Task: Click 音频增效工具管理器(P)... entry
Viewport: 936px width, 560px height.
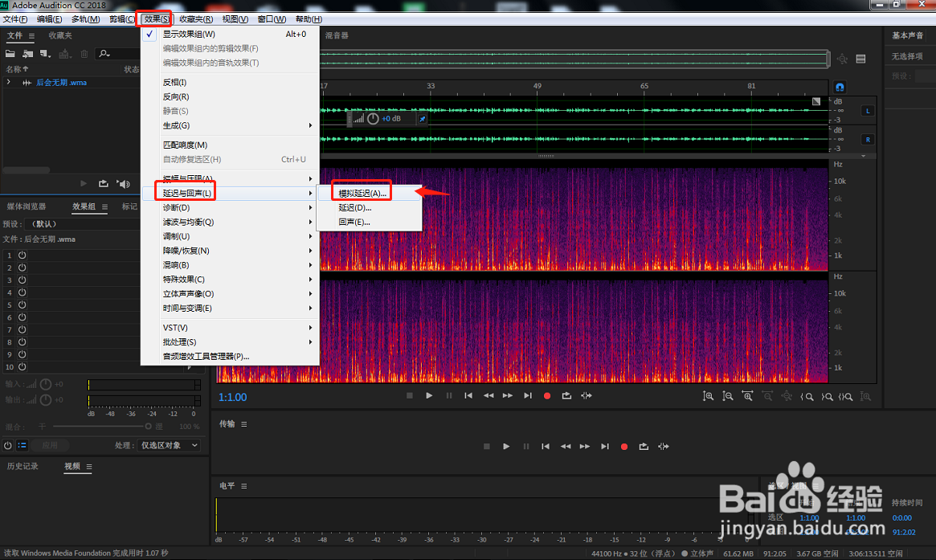Action: pyautogui.click(x=230, y=357)
